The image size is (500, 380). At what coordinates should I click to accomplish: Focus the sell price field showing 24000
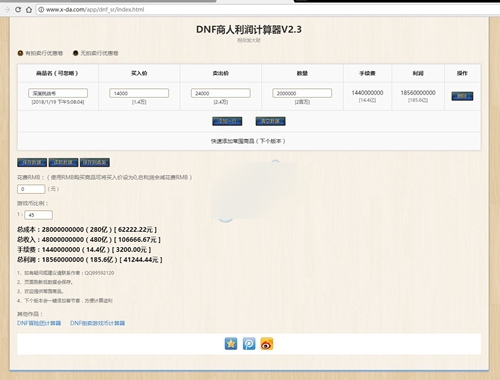point(221,93)
